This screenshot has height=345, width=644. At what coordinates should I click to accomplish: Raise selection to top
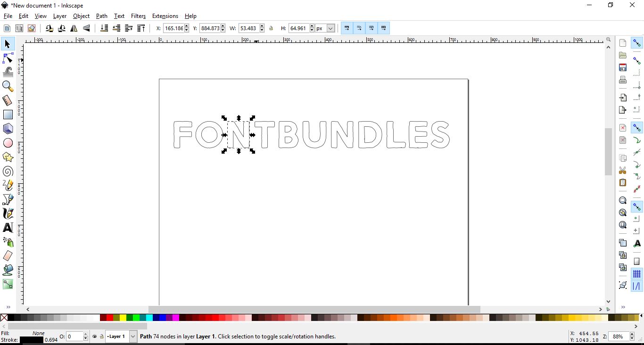[x=141, y=28]
